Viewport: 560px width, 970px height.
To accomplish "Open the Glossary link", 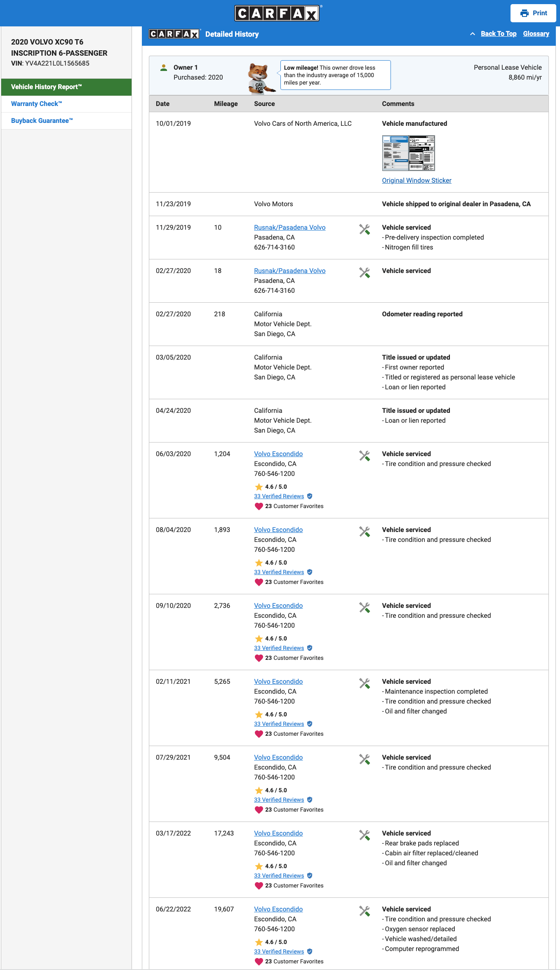I will click(536, 34).
